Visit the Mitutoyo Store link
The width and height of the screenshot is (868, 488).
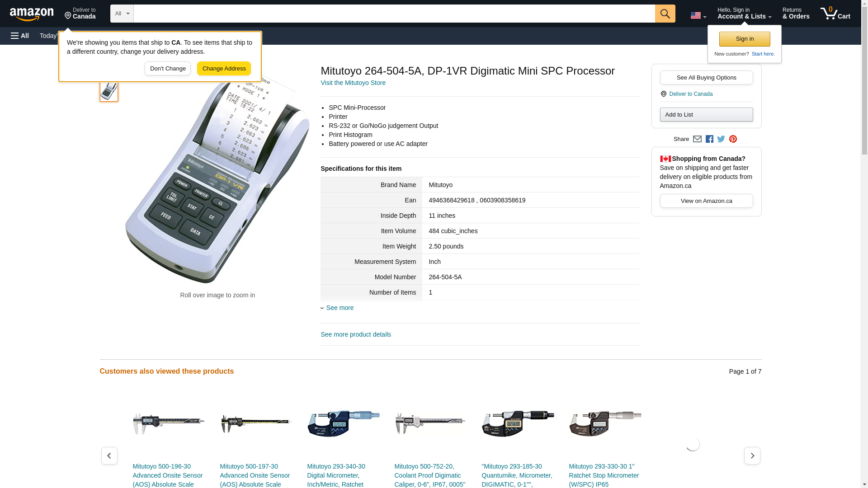(x=353, y=83)
